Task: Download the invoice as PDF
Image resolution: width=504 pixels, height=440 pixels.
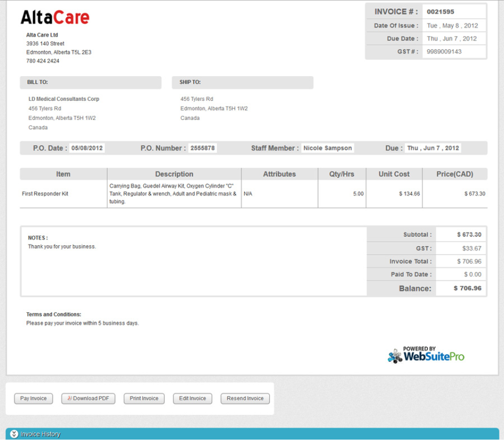Action: pyautogui.click(x=88, y=399)
